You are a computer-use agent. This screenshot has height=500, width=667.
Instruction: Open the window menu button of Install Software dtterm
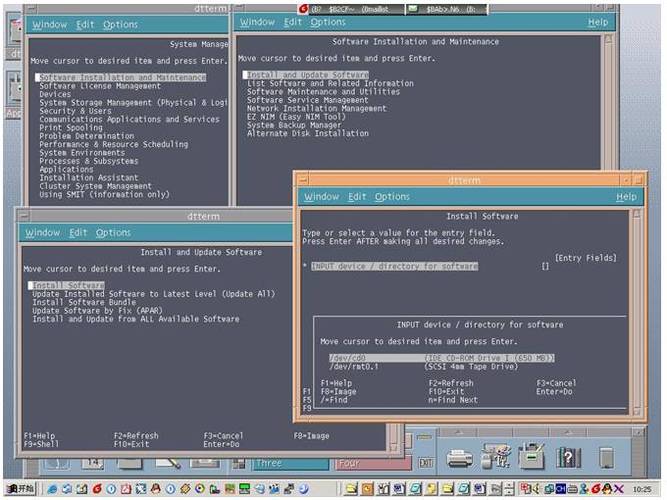coord(305,178)
